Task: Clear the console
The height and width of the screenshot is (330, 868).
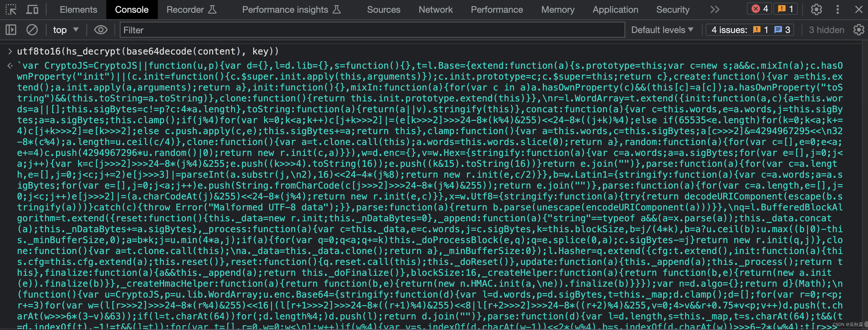Action: click(32, 30)
